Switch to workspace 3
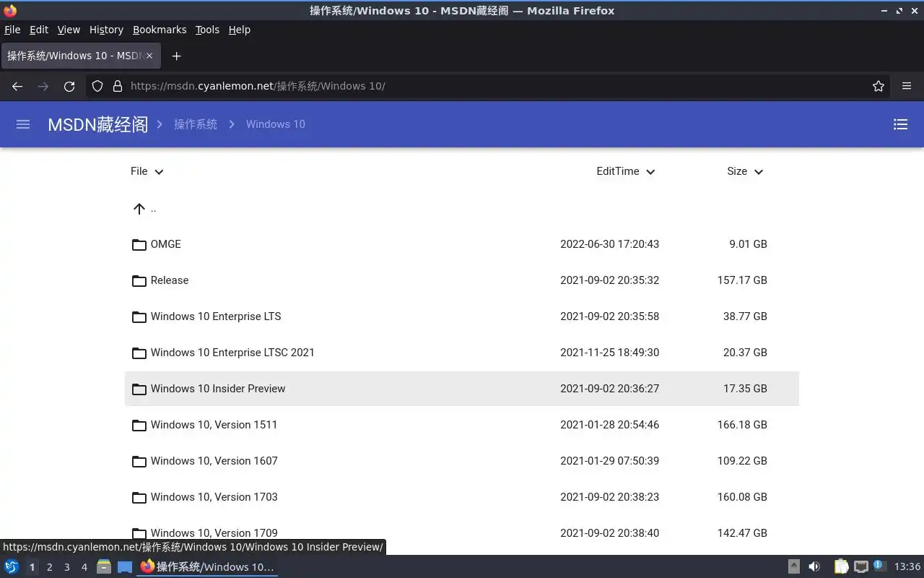The width and height of the screenshot is (924, 578). [x=67, y=567]
